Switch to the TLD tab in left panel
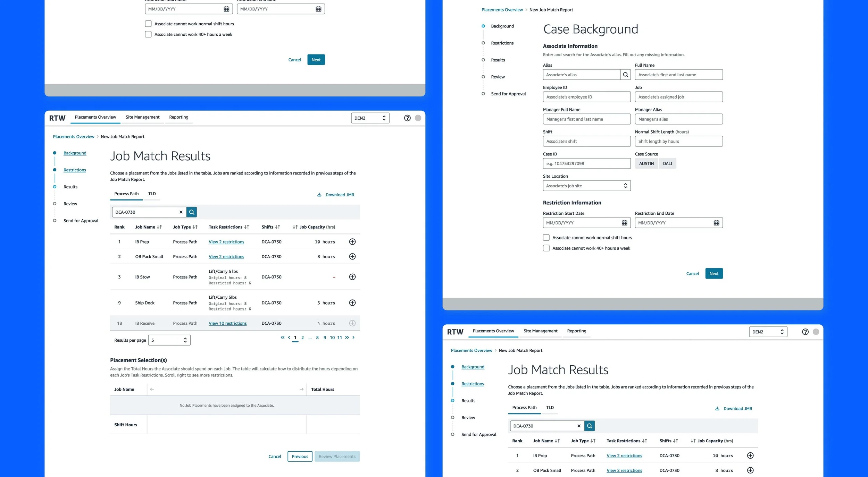This screenshot has width=868, height=477. pos(152,194)
